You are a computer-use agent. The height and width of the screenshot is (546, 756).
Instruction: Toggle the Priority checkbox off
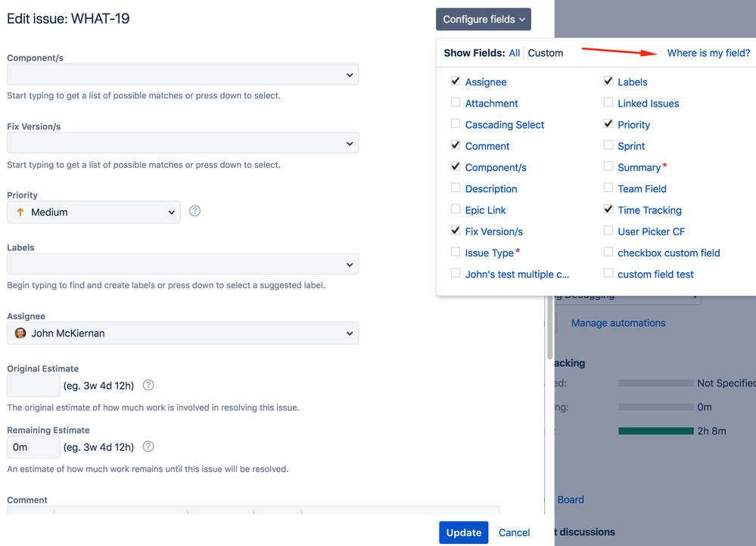pyautogui.click(x=608, y=123)
